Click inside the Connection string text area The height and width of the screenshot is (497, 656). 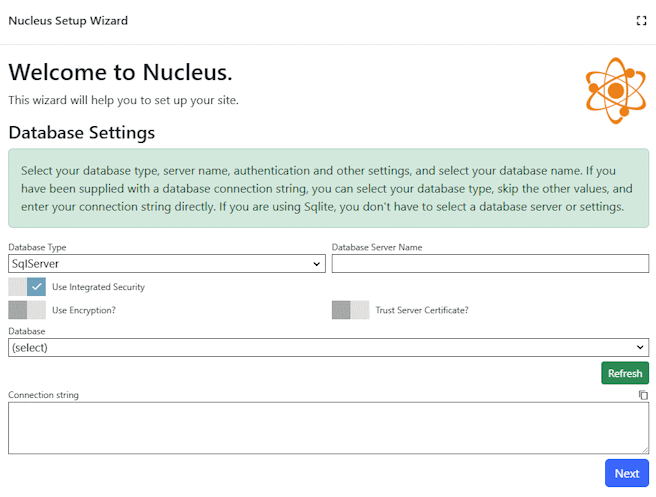(328, 428)
